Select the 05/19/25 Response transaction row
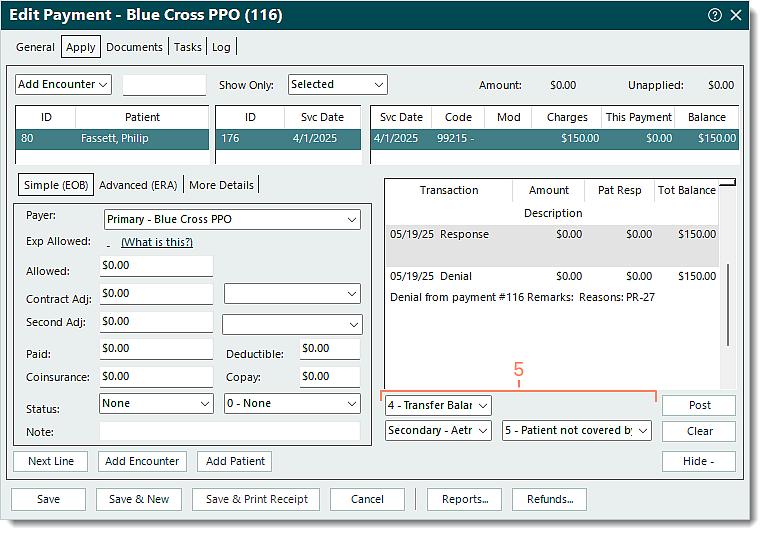 [552, 245]
